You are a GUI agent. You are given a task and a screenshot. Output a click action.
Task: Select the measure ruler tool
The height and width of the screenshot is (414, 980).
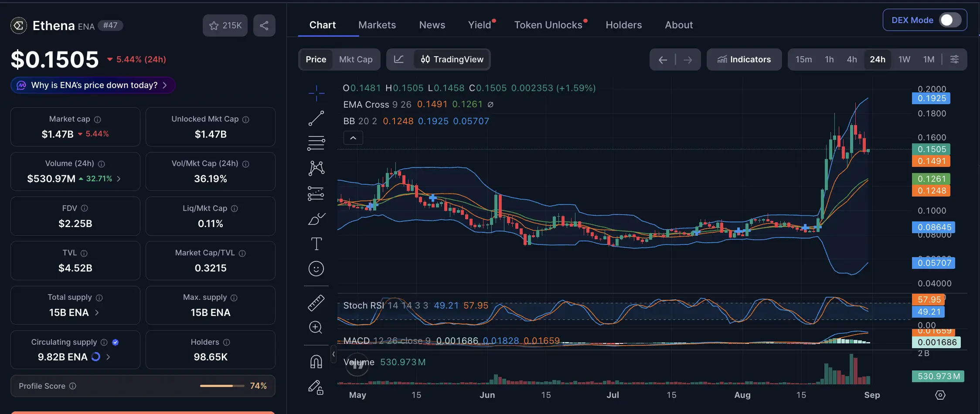pos(316,303)
